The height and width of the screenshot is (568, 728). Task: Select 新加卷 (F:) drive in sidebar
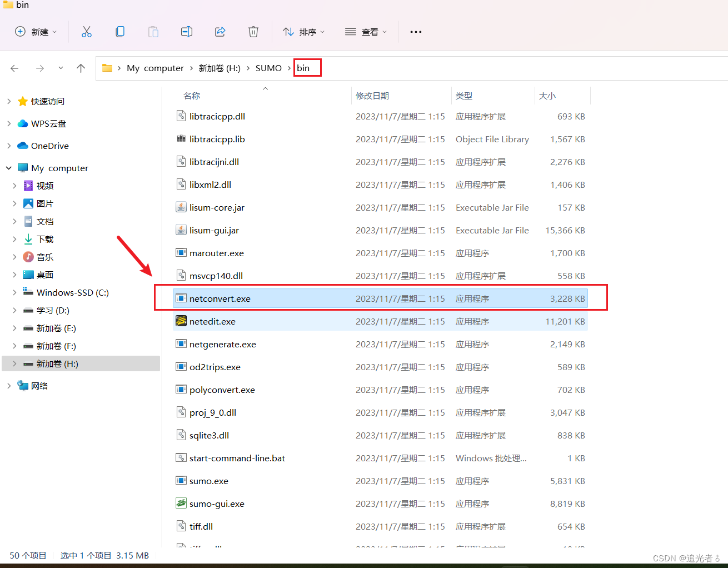pyautogui.click(x=56, y=346)
